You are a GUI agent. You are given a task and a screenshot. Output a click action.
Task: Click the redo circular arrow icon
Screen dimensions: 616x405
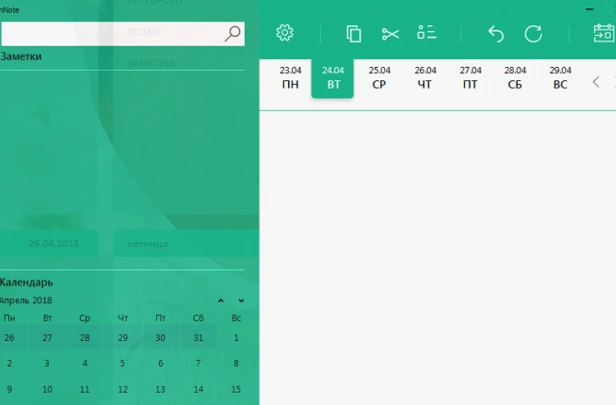point(533,34)
